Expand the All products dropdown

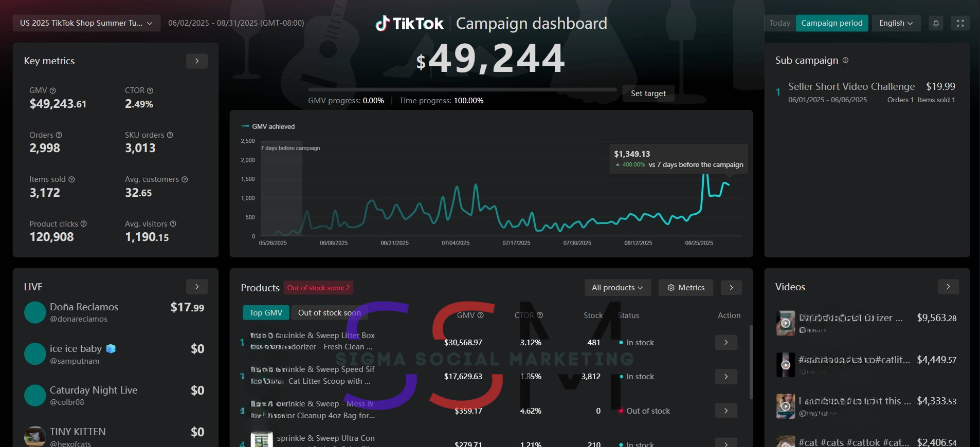(617, 288)
